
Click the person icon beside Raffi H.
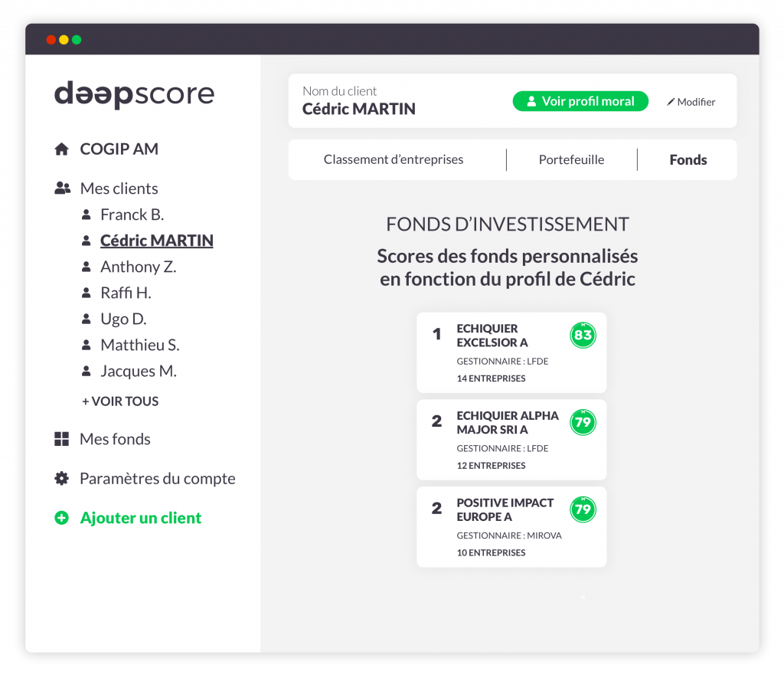(x=86, y=293)
